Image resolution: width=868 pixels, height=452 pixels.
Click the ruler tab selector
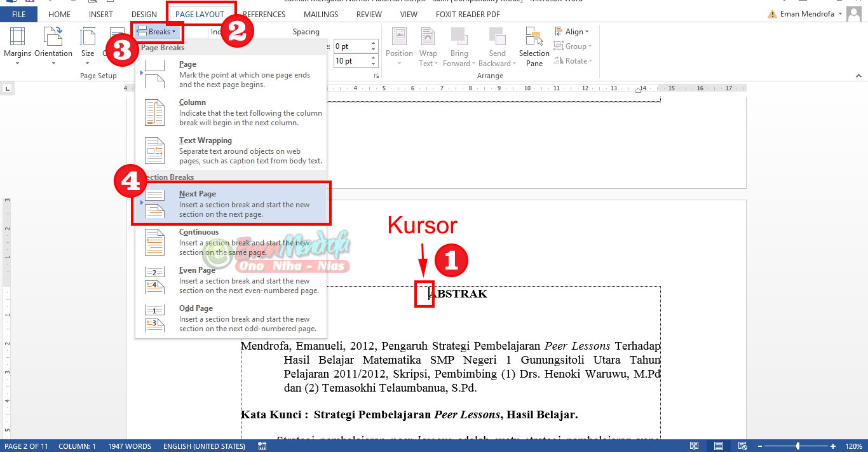click(7, 88)
